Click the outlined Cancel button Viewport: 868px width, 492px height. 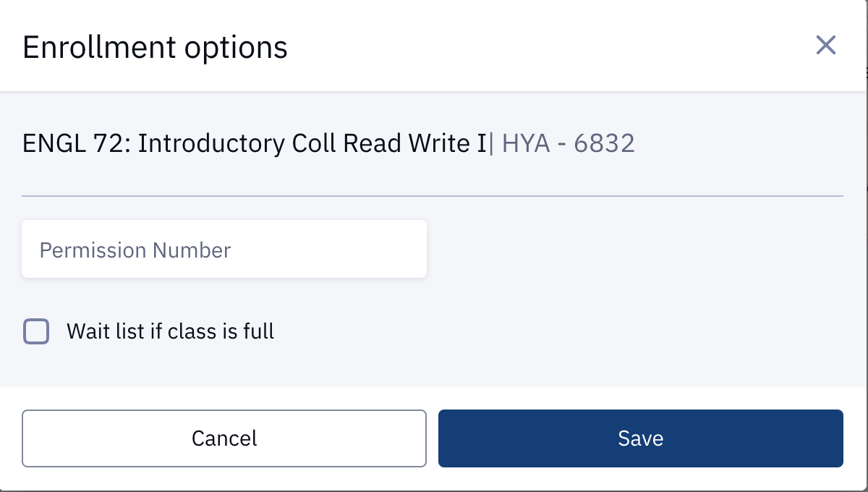(224, 438)
